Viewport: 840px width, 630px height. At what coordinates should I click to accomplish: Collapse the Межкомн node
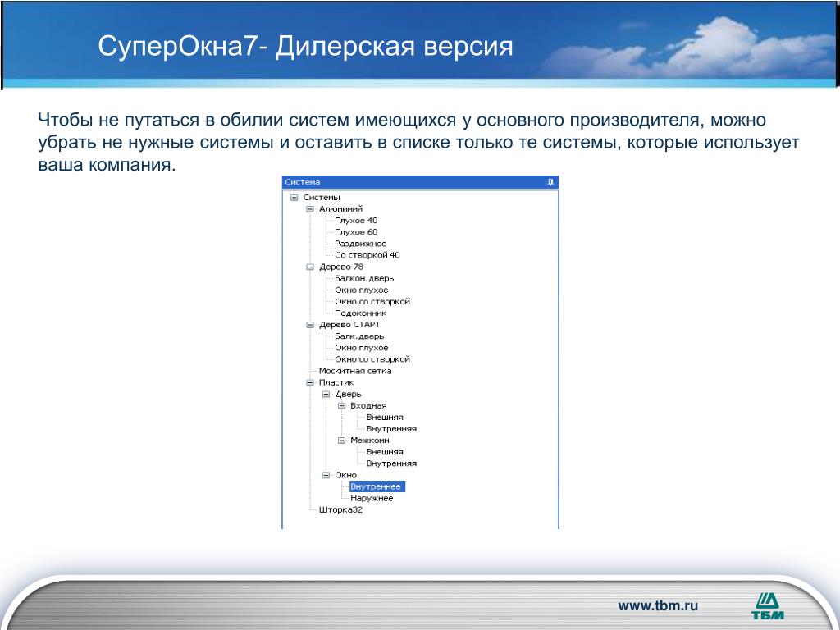(x=341, y=441)
